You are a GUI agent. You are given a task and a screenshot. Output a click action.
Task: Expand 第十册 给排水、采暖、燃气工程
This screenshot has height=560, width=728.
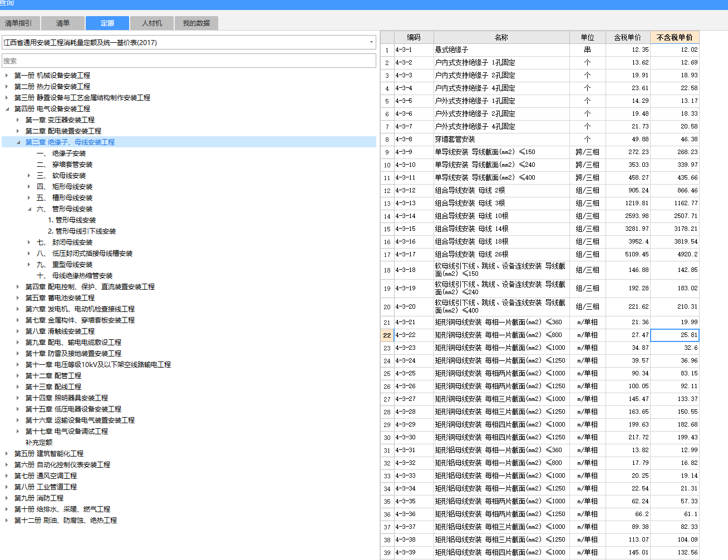tap(7, 509)
